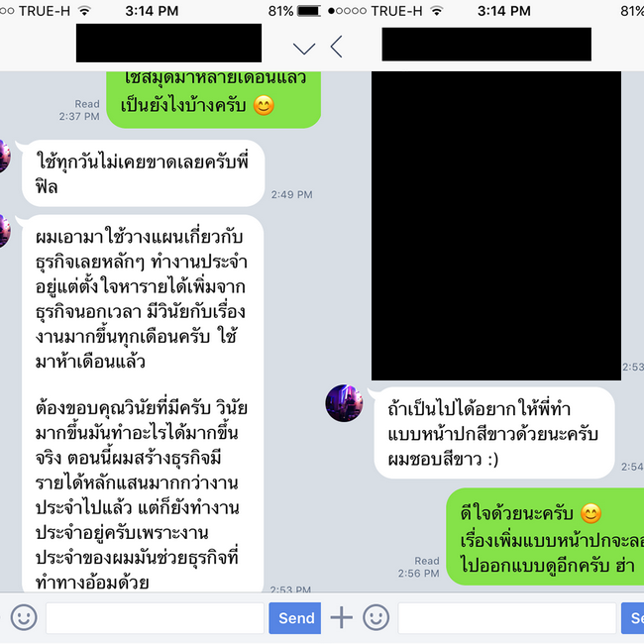Tap the green reply bubble read at 2:56 PM

545,537
